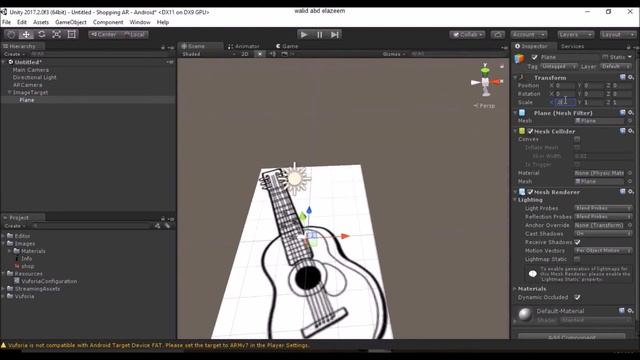Select the Rotate tool
The image size is (640, 360).
click(x=41, y=35)
